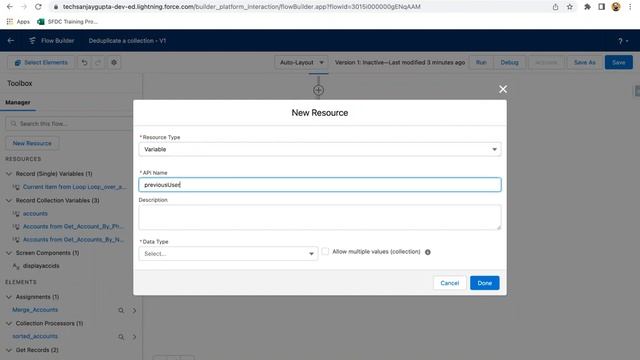640x360 pixels.
Task: Open flow settings gear icon
Action: point(114,62)
